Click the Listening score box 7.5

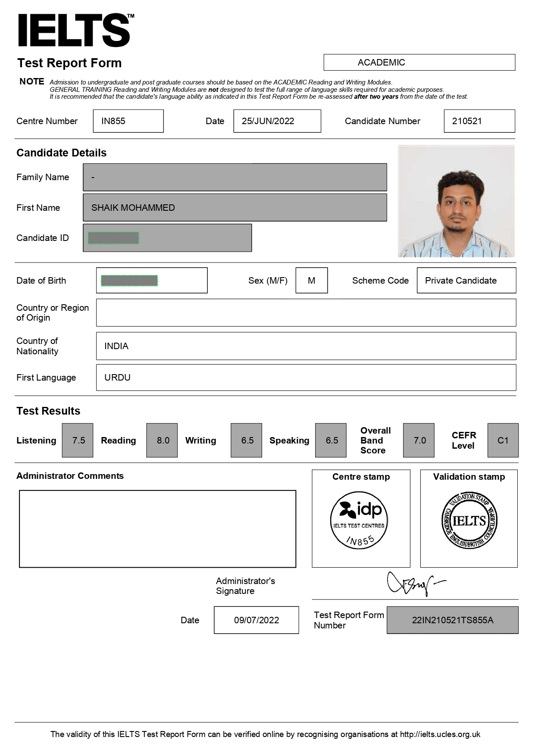point(78,440)
